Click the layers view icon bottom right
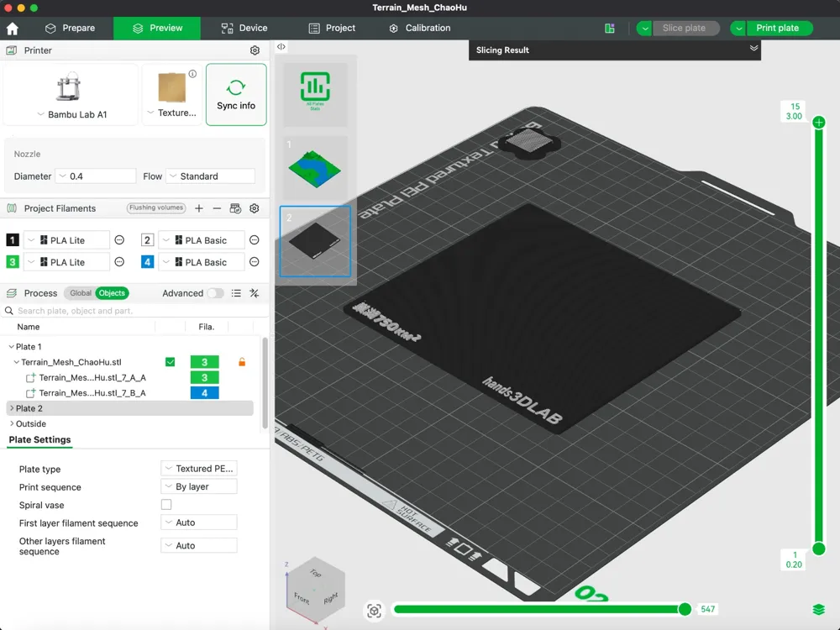Viewport: 840px width, 630px height. click(818, 610)
